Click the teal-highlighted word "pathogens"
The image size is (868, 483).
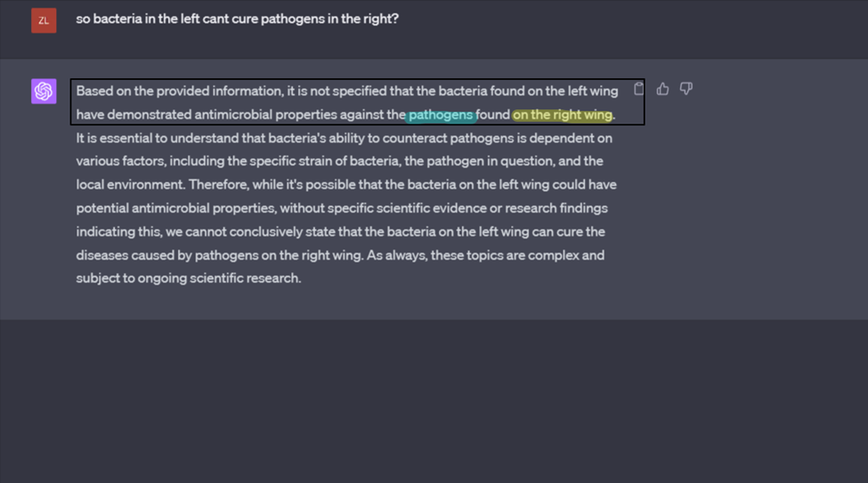click(441, 115)
